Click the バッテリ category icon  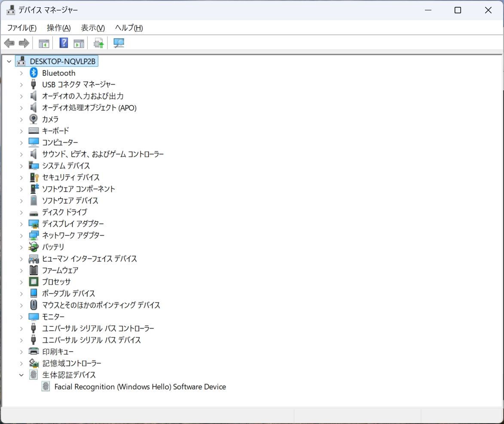(x=34, y=247)
